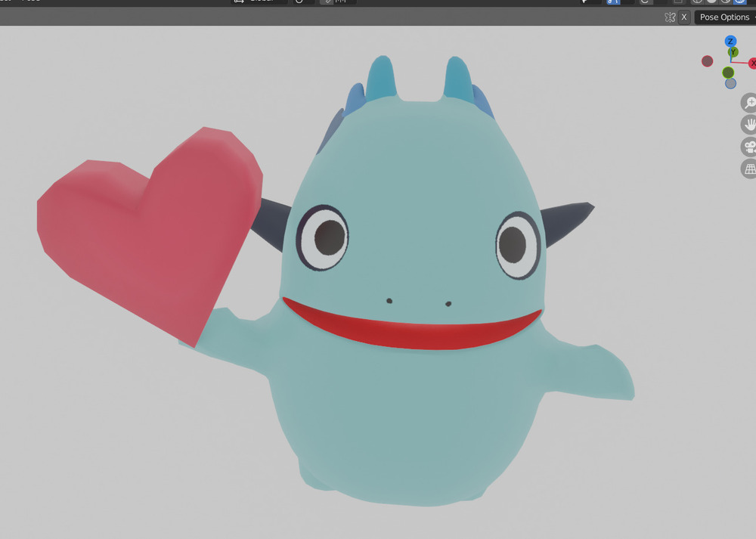Image resolution: width=756 pixels, height=539 pixels.
Task: Click the dim blue negative Z gizmo circle
Action: pos(730,83)
